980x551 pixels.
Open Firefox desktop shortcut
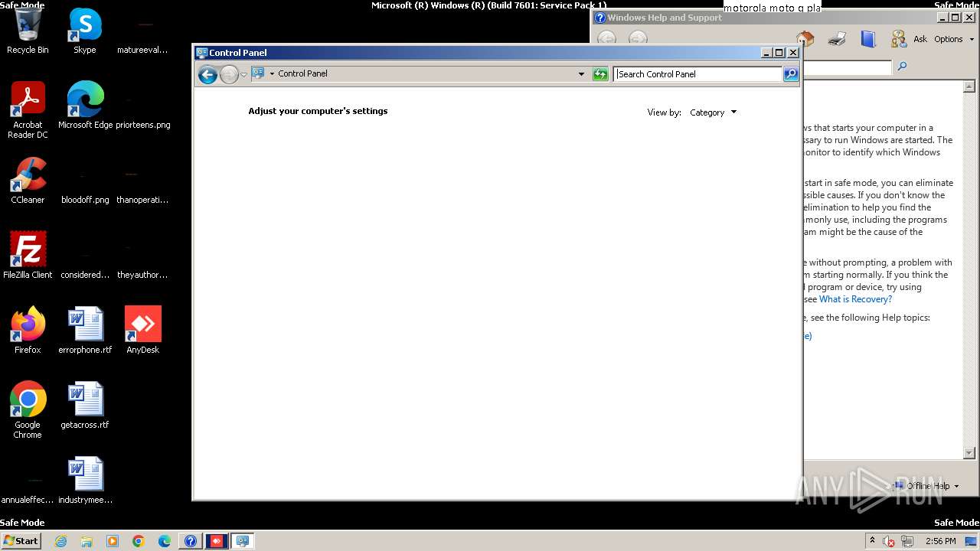(x=28, y=331)
